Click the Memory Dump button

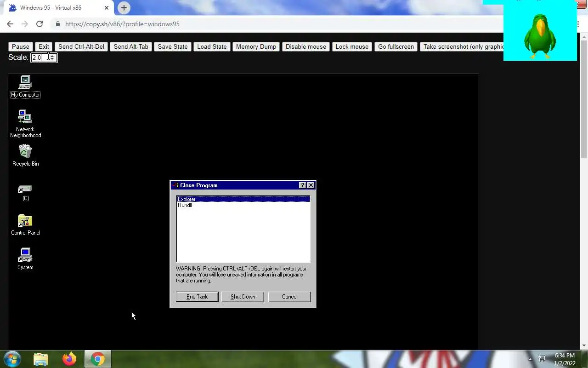pos(256,46)
